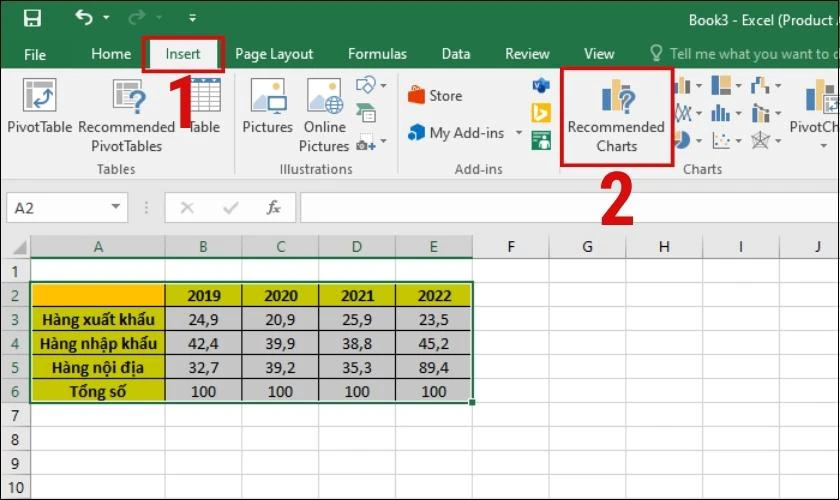Open the People Graph add-in
The image size is (840, 500).
[541, 141]
